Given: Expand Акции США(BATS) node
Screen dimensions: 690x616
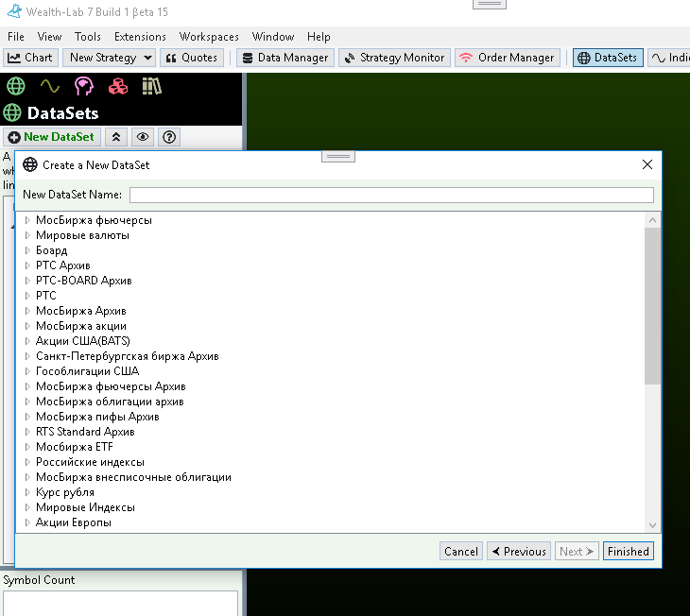Looking at the screenshot, I should (x=27, y=341).
